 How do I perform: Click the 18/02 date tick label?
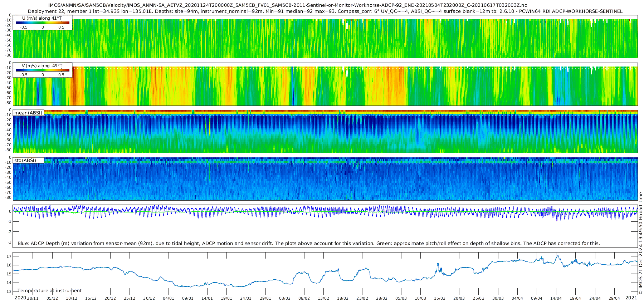pos(343,298)
